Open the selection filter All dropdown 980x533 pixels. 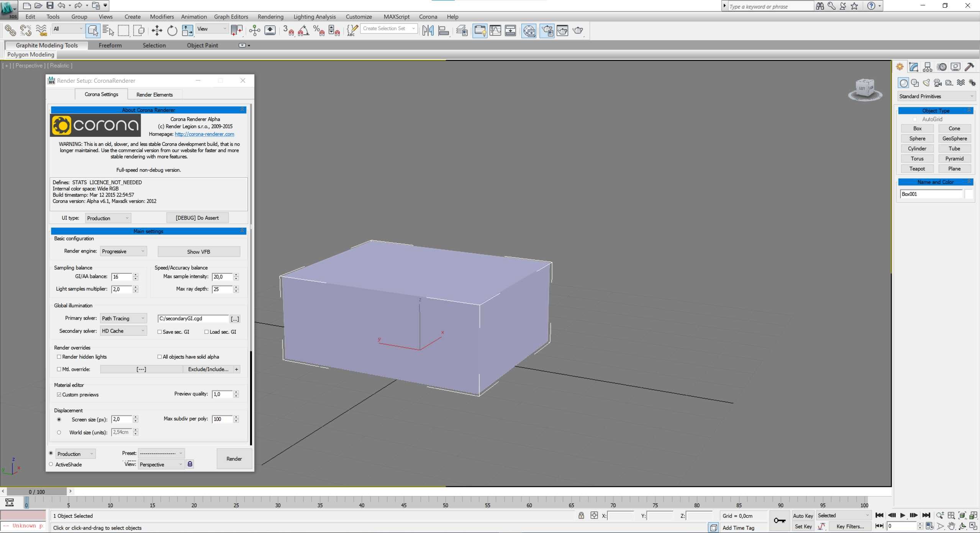click(x=68, y=29)
